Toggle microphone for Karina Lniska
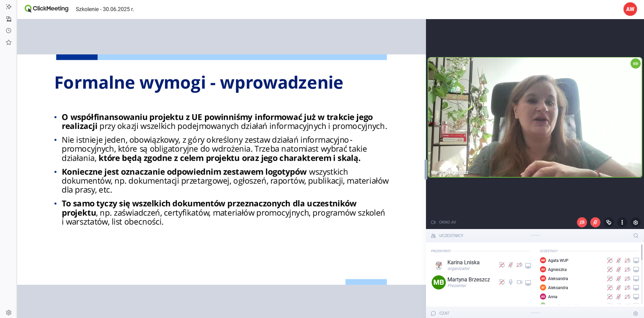The image size is (644, 318). tap(511, 265)
